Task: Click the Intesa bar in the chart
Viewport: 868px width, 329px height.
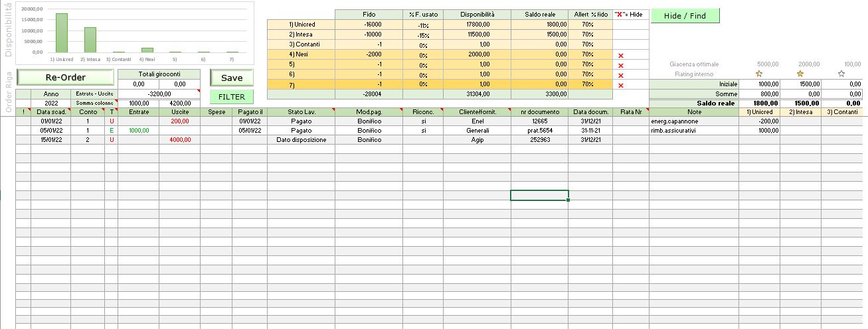Action: [90, 40]
